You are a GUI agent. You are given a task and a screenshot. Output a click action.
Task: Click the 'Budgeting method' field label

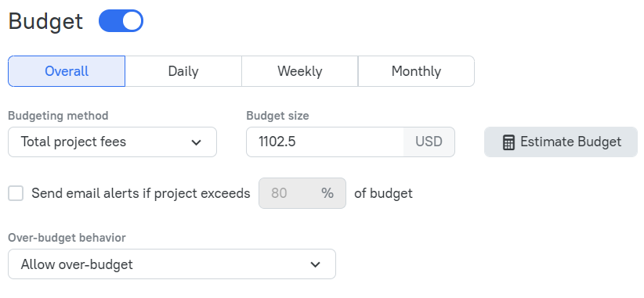tap(58, 116)
